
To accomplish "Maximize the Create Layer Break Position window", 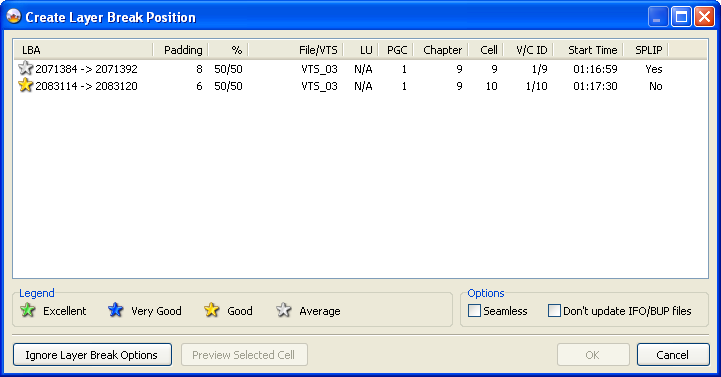I will (681, 17).
